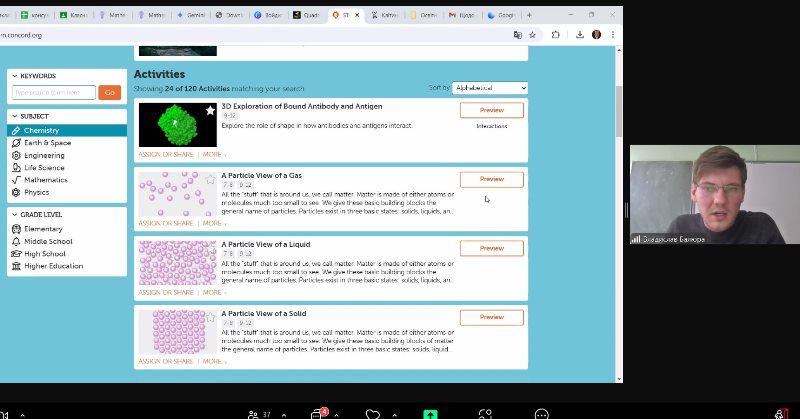Bookmark this page with the star icon
Image resolution: width=800 pixels, height=419 pixels.
[x=532, y=35]
